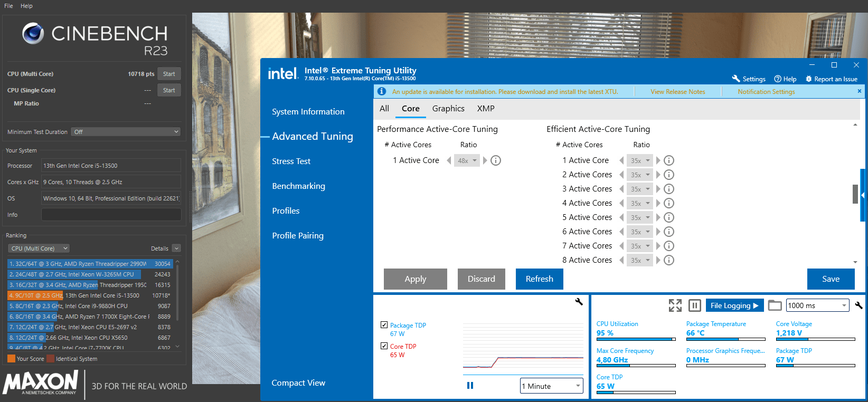
Task: Expand ranking Details dropdown in Cinebench
Action: coord(176,248)
